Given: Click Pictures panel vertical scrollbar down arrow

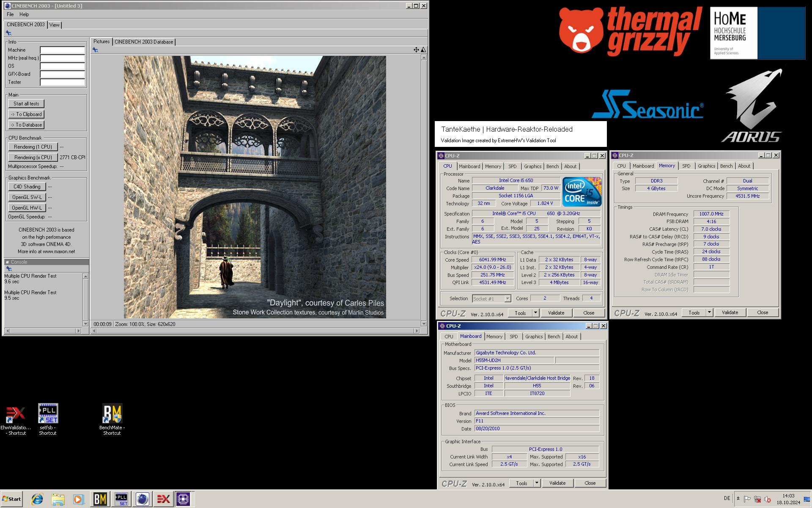Looking at the screenshot, I should (424, 324).
